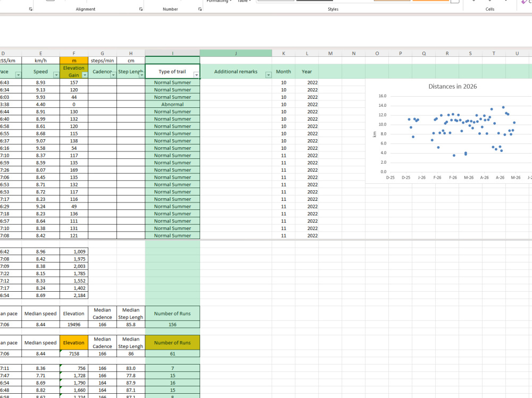
Task: Click the speed cell showing 7.71
Action: tap(41, 375)
